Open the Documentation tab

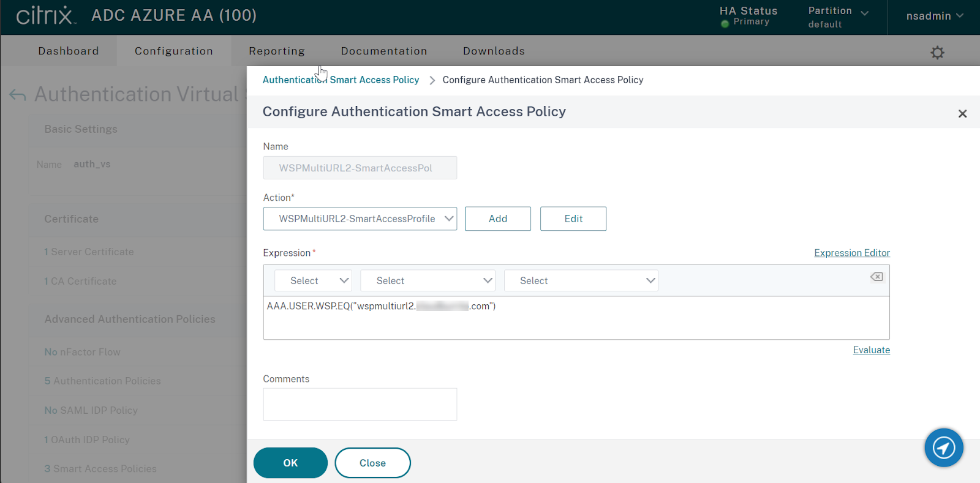pos(384,51)
